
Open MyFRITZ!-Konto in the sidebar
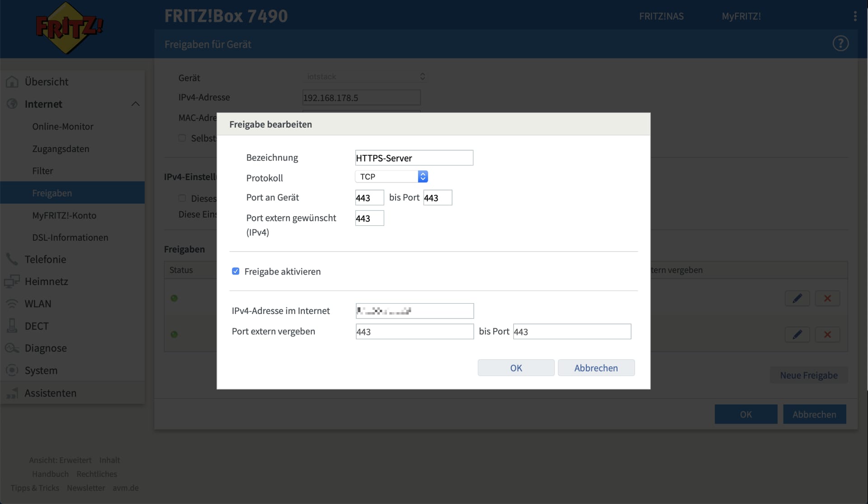(x=64, y=215)
